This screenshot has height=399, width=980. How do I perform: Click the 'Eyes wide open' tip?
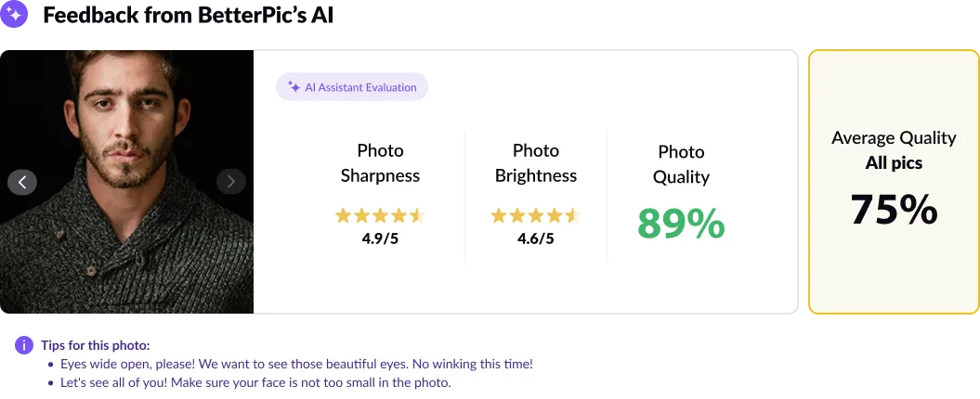[x=296, y=365]
